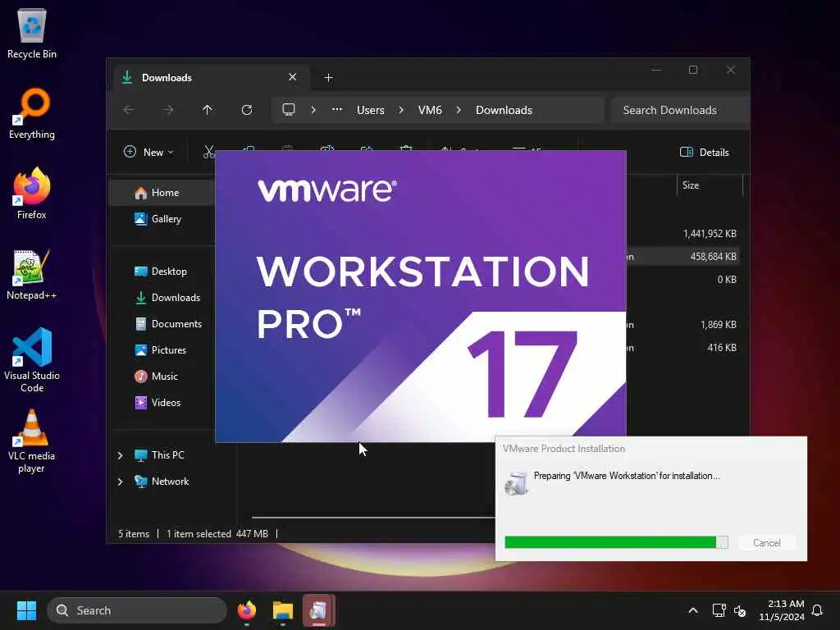This screenshot has height=630, width=840.
Task: Minimize the File Explorer window
Action: pyautogui.click(x=655, y=71)
